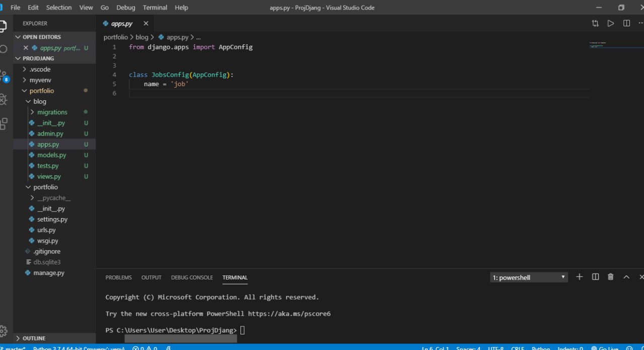The image size is (644, 350).
Task: Open settings.py in file tree
Action: click(x=52, y=220)
